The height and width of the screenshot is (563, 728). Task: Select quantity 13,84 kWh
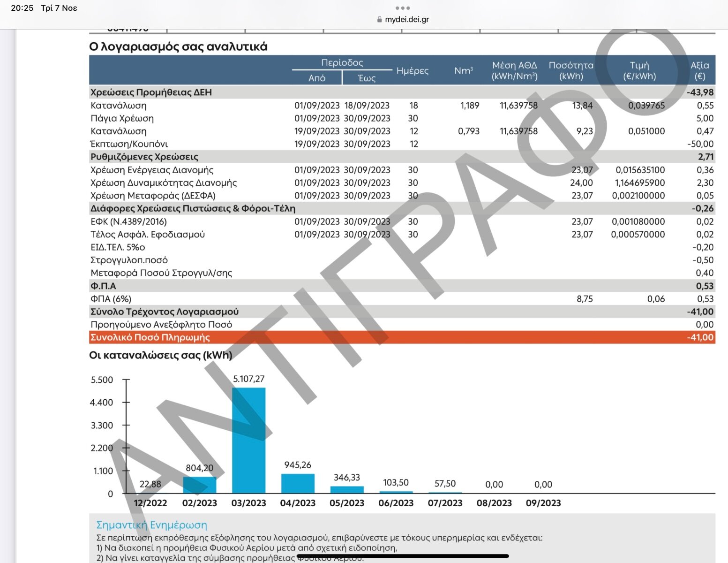click(x=583, y=106)
